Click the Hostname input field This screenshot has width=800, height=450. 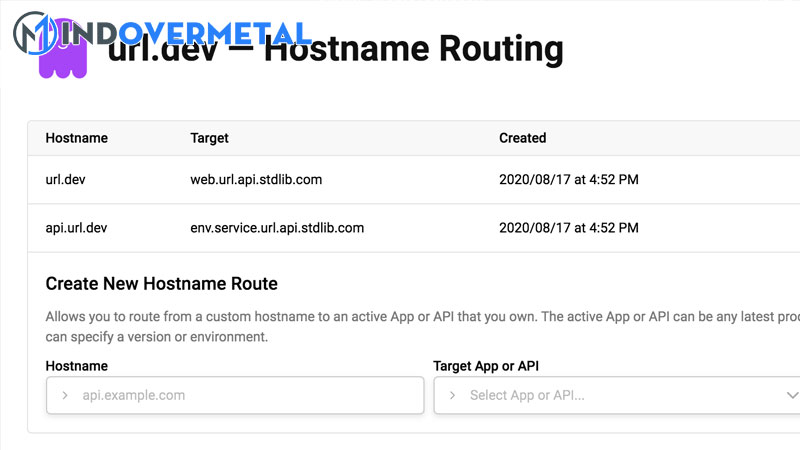(235, 395)
